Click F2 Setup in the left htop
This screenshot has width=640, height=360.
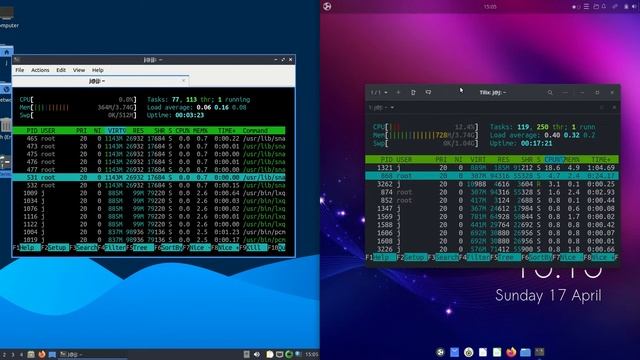coord(55,248)
